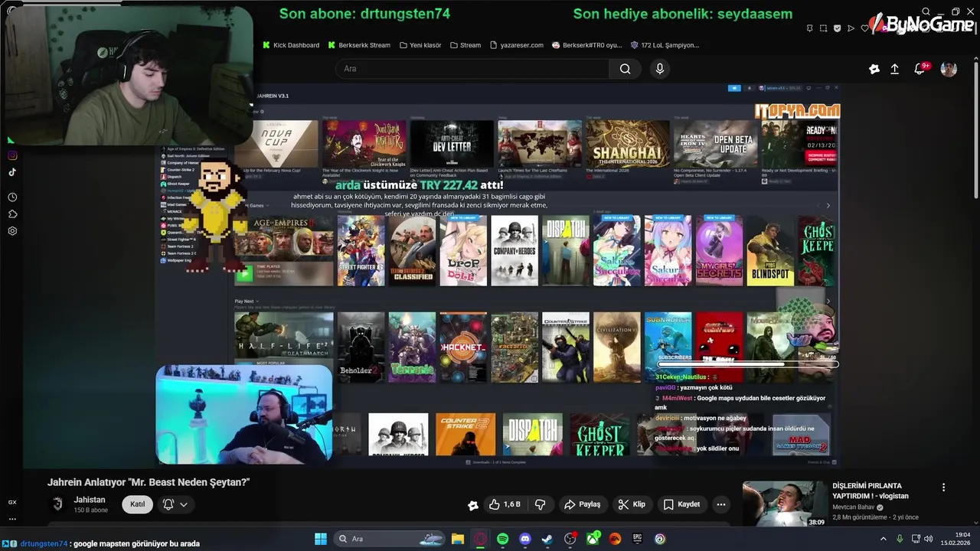
Task: Click the taskbar volume speaker icon
Action: 929,539
